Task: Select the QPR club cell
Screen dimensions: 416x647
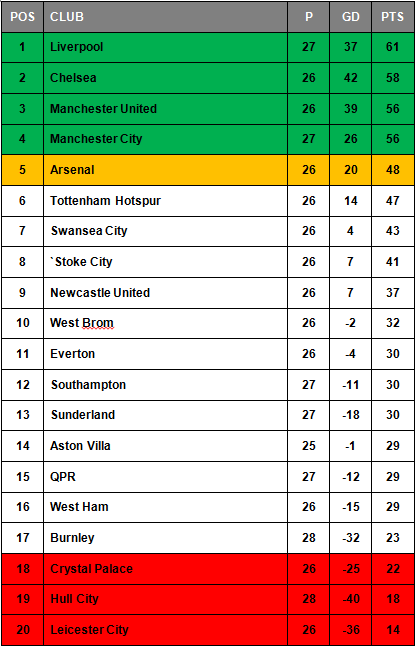Action: point(165,477)
